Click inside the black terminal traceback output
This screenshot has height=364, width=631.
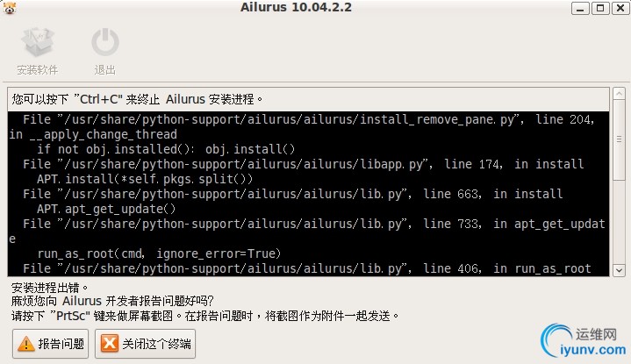pyautogui.click(x=307, y=193)
